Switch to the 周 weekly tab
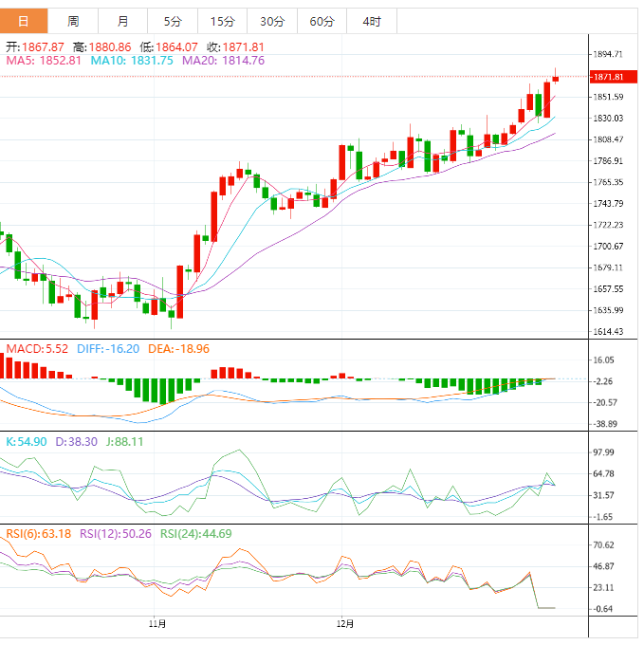 pos(73,21)
